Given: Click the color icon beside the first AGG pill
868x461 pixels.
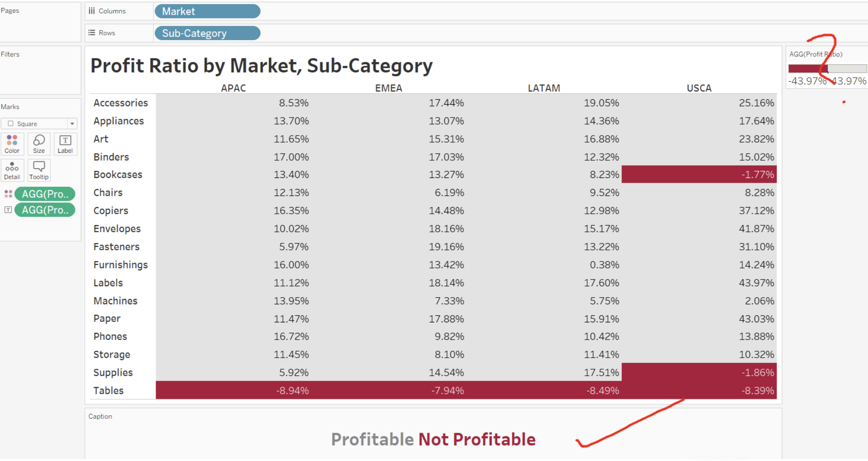Looking at the screenshot, I should click(8, 194).
